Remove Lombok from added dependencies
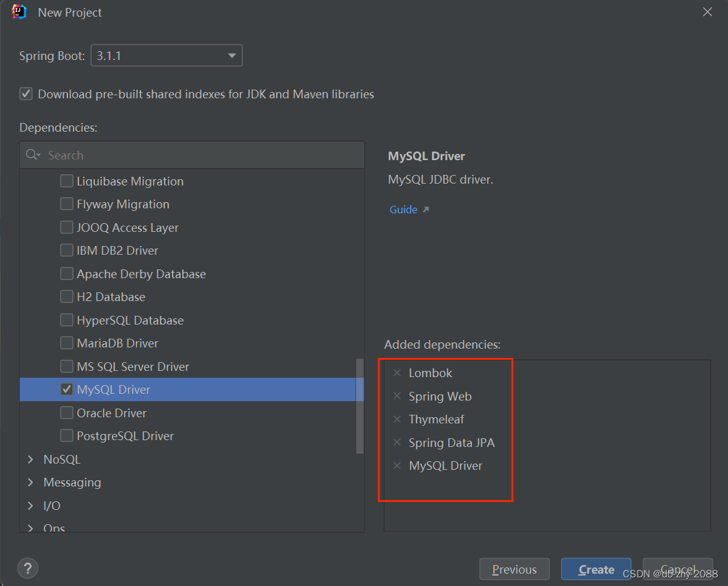 coord(396,372)
